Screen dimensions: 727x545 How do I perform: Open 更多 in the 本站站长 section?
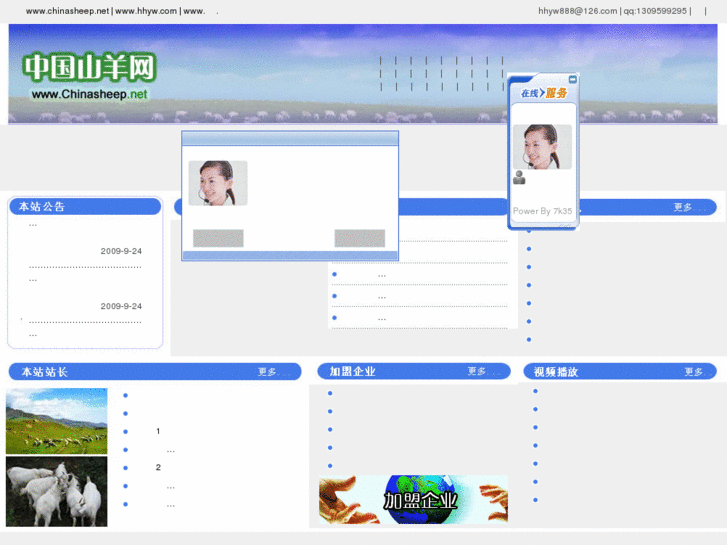267,372
